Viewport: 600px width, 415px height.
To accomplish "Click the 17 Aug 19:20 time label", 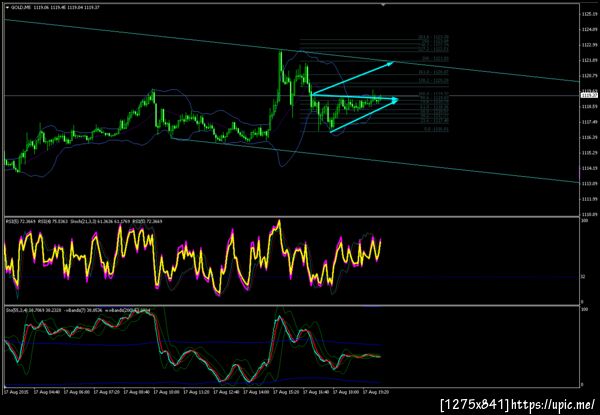I will [375, 392].
